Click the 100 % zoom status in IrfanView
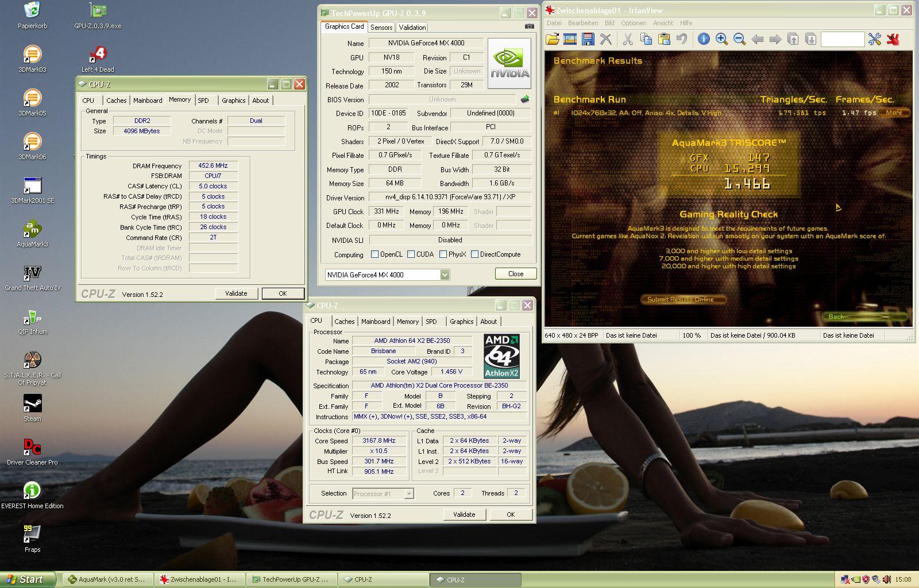The height and width of the screenshot is (588, 919). (692, 335)
